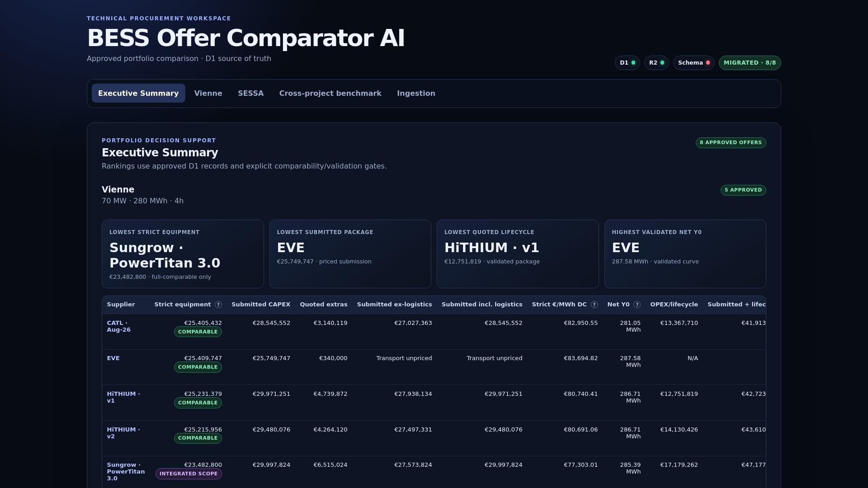The height and width of the screenshot is (488, 868).
Task: Select the HiTHIUM · v1 supplier link
Action: click(x=123, y=397)
